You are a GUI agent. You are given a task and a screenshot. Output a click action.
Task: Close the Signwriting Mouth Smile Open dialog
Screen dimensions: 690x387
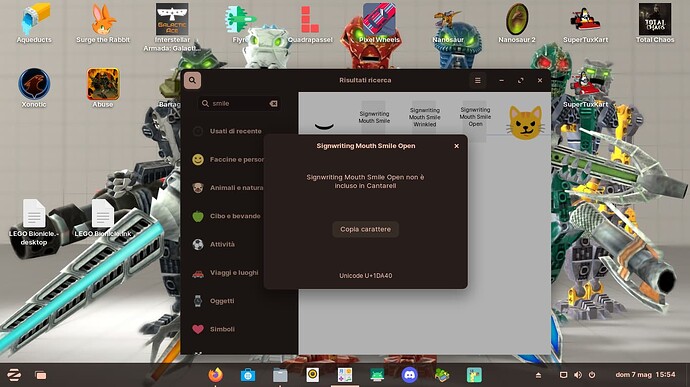click(456, 146)
